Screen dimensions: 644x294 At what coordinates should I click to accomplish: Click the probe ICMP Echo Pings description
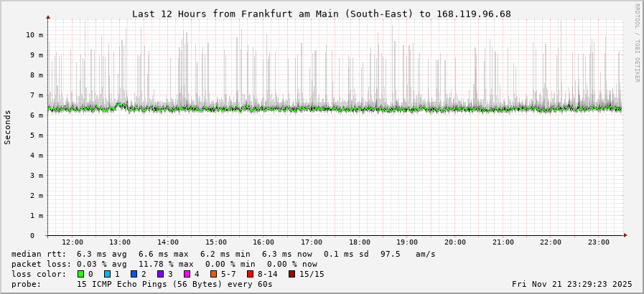[142, 284]
